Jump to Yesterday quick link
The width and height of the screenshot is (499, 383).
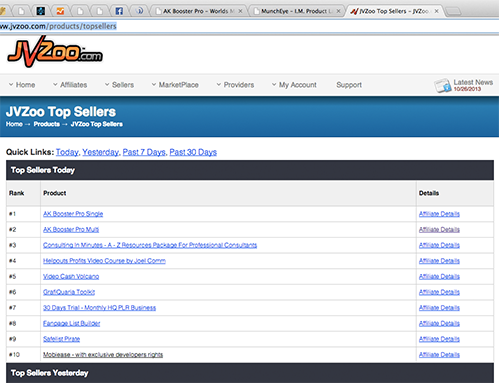coord(100,152)
